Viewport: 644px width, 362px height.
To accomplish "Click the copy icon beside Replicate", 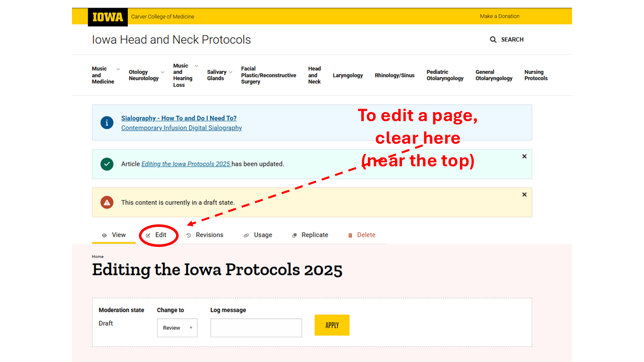I will 293,235.
